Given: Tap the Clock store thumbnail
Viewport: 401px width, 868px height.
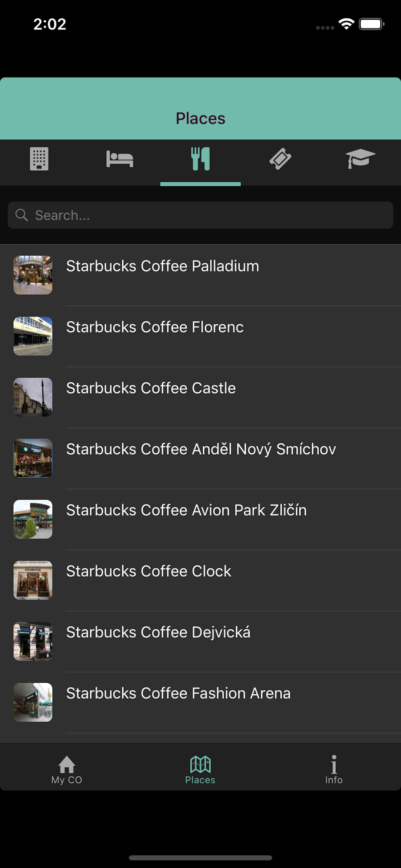Looking at the screenshot, I should coord(33,580).
